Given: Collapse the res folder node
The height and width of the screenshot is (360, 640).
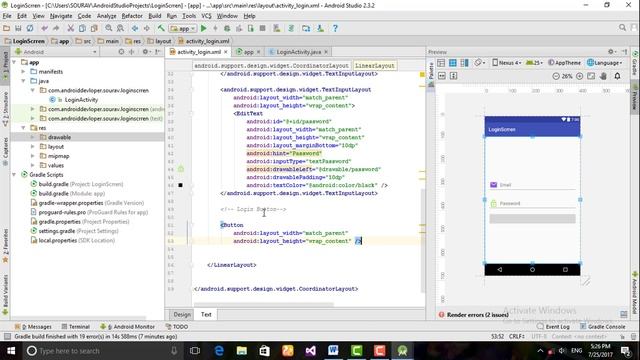Looking at the screenshot, I should (x=23, y=128).
